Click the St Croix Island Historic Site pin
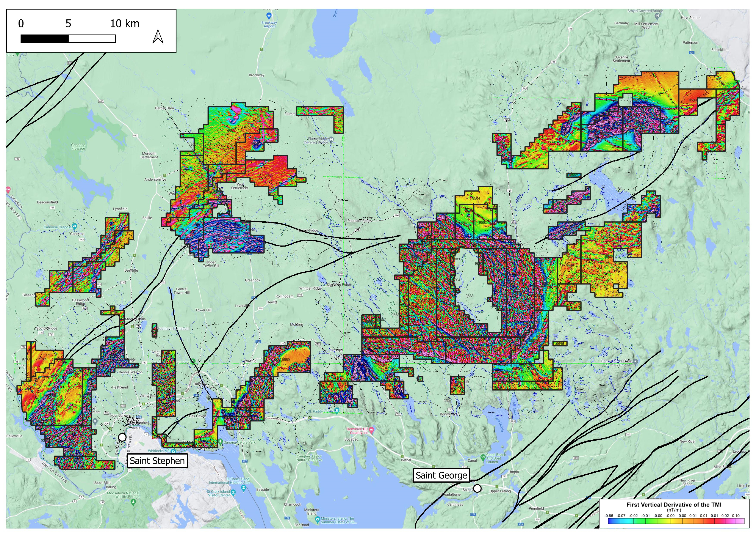Viewport: 756px width, 535px height. coord(244,487)
